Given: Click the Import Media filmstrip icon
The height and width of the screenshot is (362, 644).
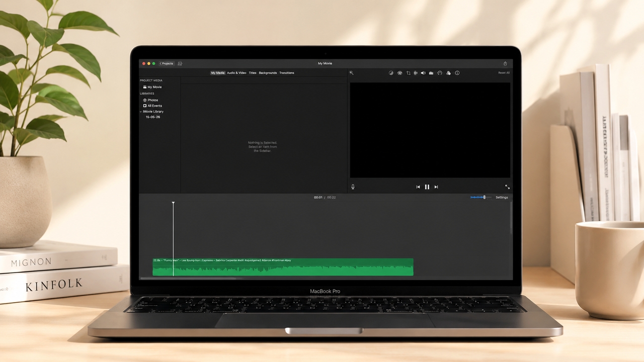Looking at the screenshot, I should click(x=180, y=63).
